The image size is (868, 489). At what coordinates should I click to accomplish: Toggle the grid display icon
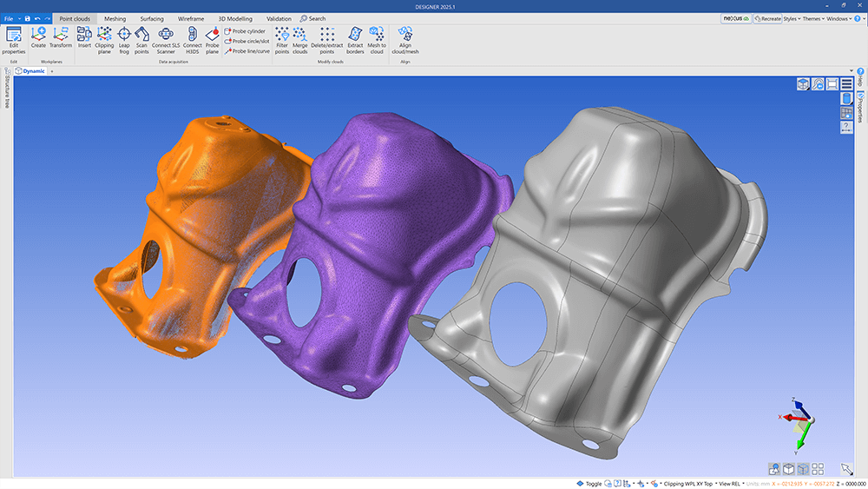[x=846, y=113]
